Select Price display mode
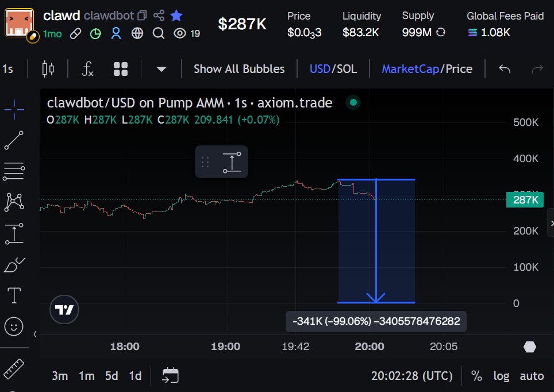 459,69
